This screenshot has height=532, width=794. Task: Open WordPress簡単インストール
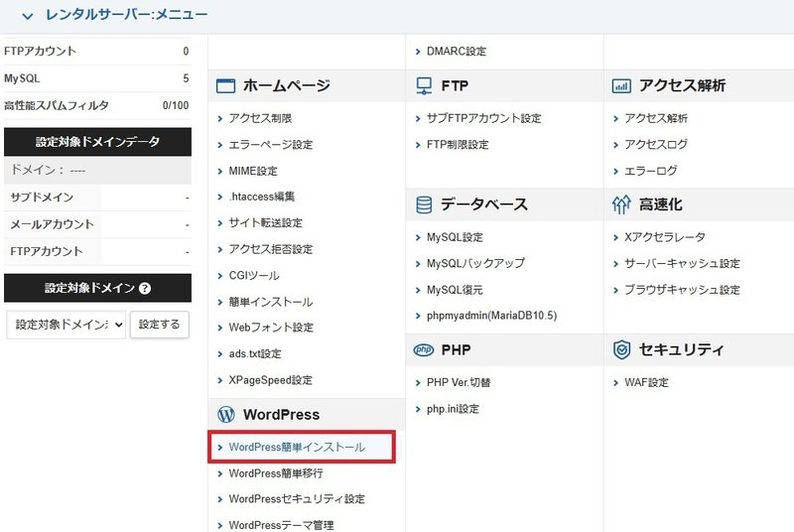tap(297, 447)
